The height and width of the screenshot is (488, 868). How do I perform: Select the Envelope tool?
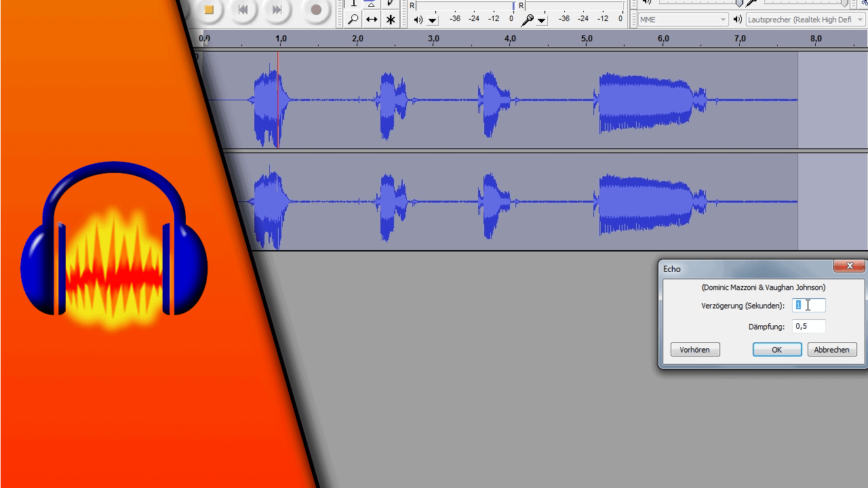[372, 5]
